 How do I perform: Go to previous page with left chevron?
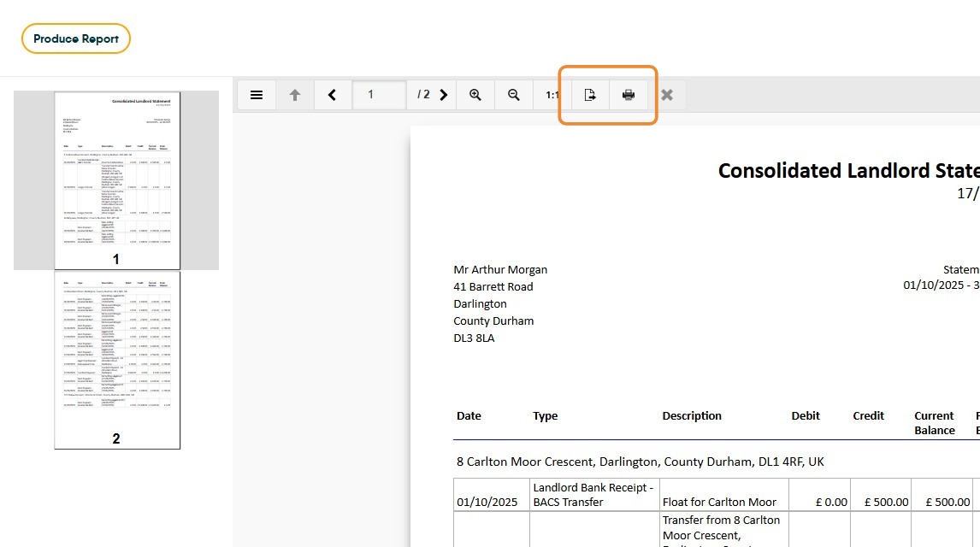[x=332, y=95]
